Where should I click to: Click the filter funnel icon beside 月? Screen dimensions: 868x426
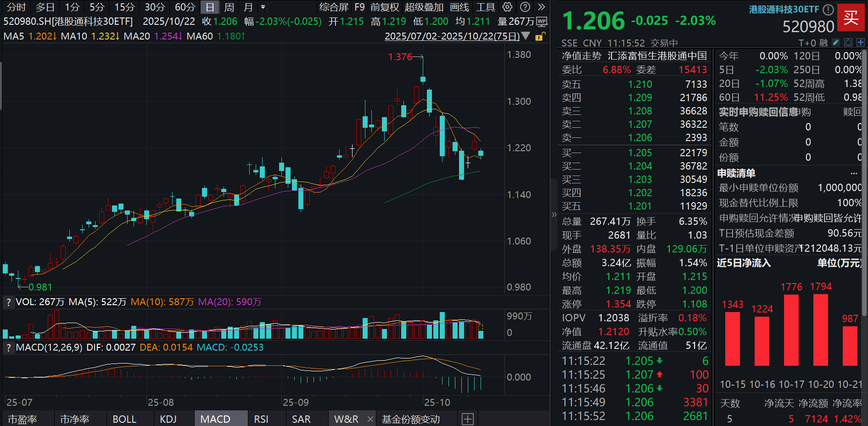pyautogui.click(x=263, y=7)
